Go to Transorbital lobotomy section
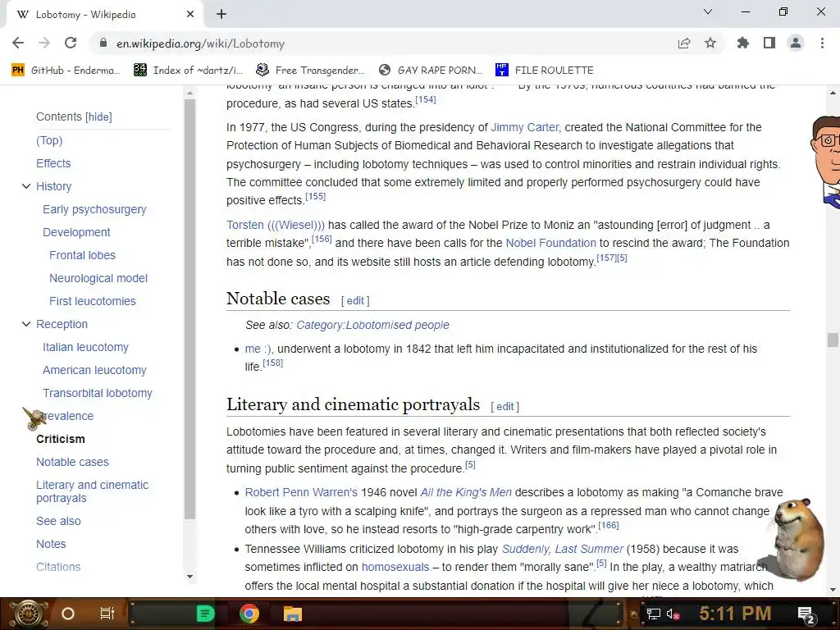This screenshot has height=630, width=840. pos(98,393)
